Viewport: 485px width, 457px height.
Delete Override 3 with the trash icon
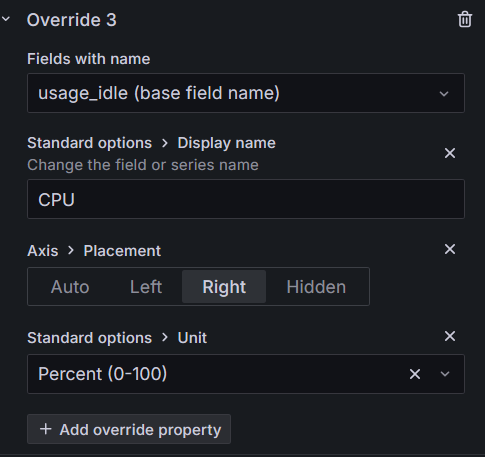pyautogui.click(x=465, y=19)
